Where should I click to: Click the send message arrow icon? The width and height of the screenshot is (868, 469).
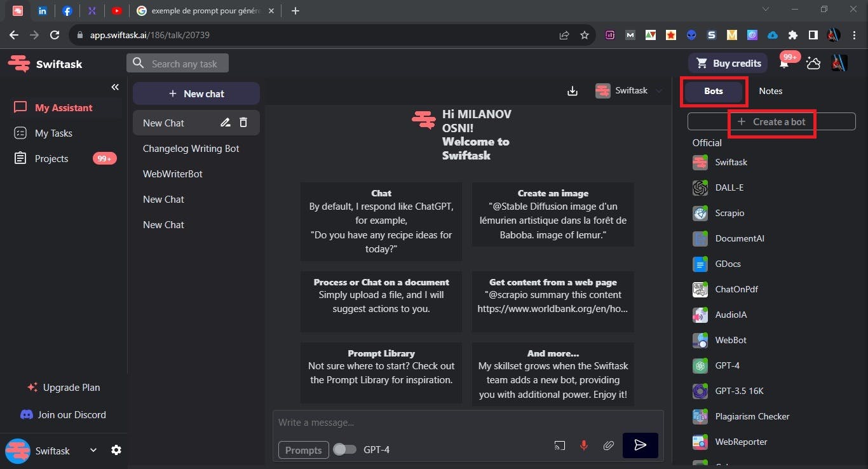tap(640, 445)
